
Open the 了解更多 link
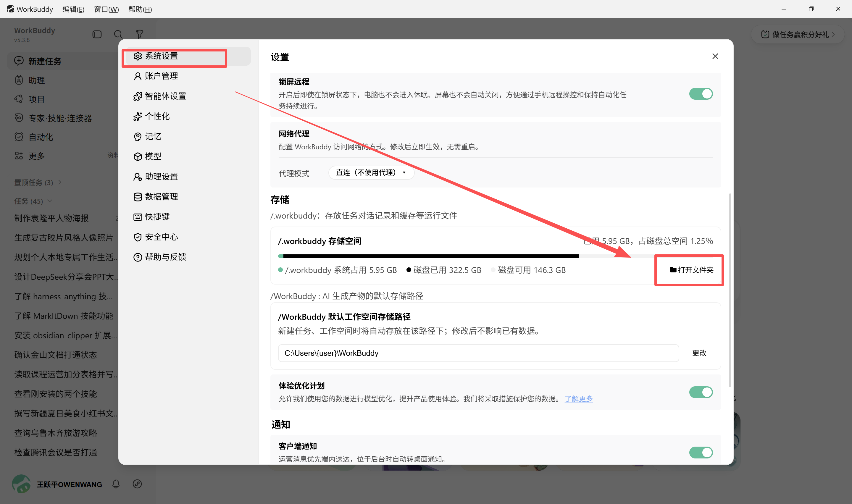(x=579, y=399)
